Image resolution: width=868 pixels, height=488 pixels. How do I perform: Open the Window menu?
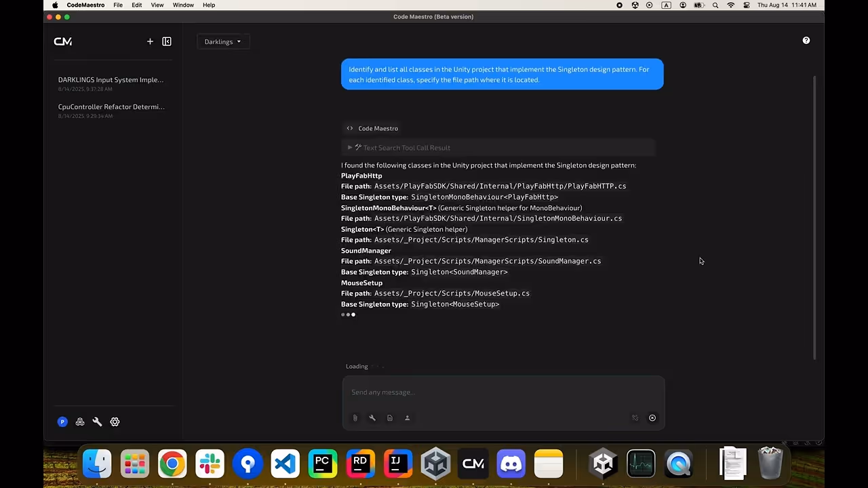[183, 5]
